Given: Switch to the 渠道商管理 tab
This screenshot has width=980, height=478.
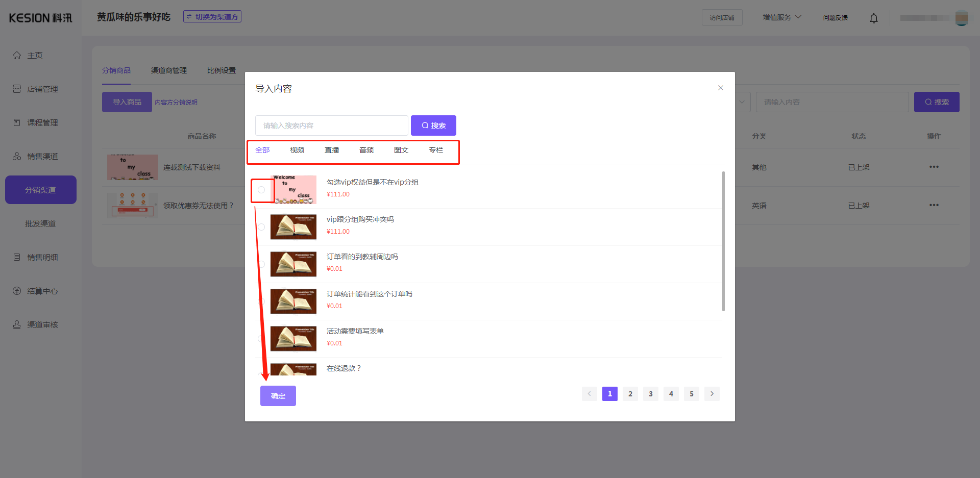Looking at the screenshot, I should pyautogui.click(x=169, y=70).
